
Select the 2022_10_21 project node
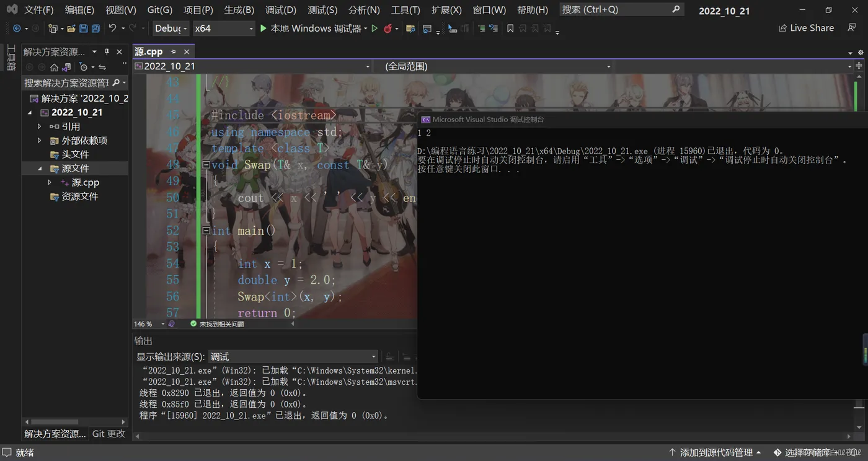[x=77, y=113]
